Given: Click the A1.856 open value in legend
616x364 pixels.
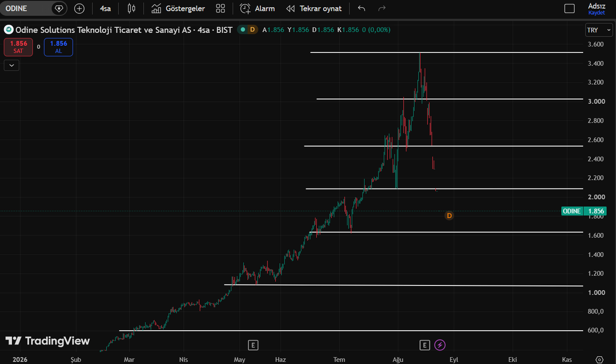Looking at the screenshot, I should pyautogui.click(x=274, y=30).
